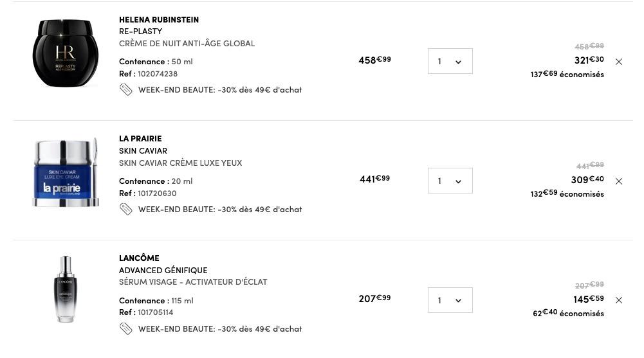Open LA PRAIRIE brand link

pyautogui.click(x=140, y=139)
